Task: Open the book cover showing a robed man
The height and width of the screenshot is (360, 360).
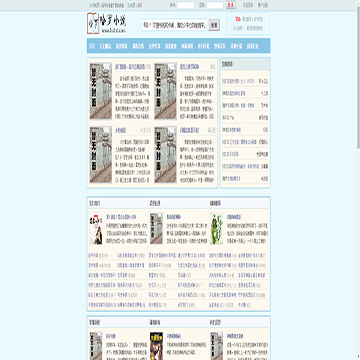Action: [x=96, y=228]
